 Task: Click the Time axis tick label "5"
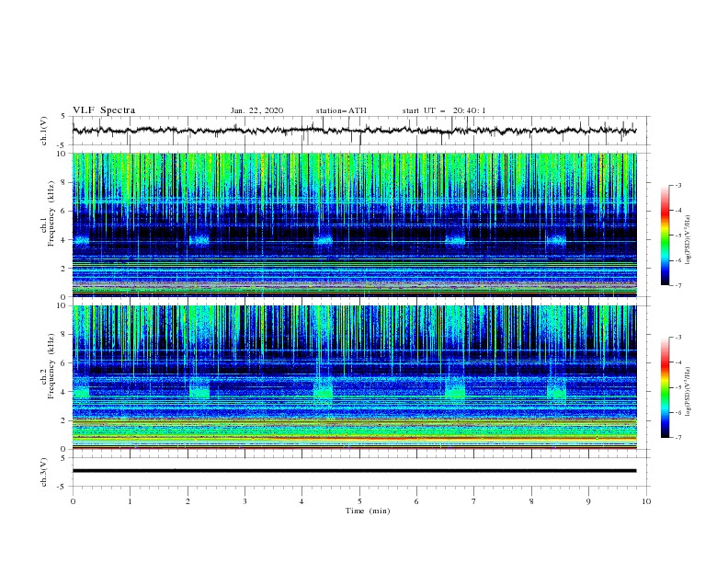359,501
